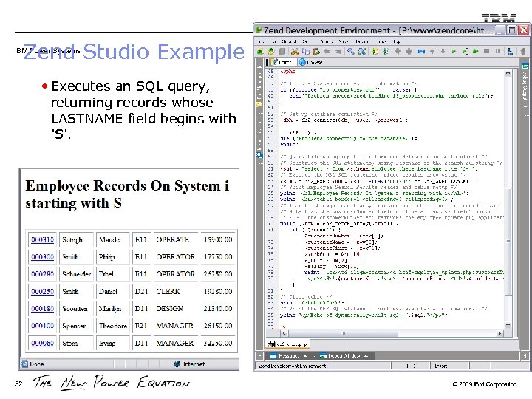
Task: Expand the Messages panel arrow
Action: 306,355
